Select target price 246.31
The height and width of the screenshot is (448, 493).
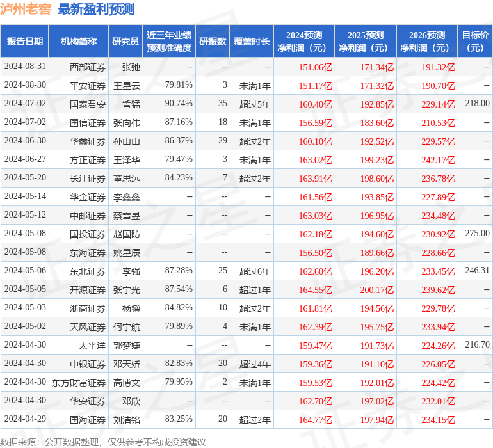tap(477, 270)
